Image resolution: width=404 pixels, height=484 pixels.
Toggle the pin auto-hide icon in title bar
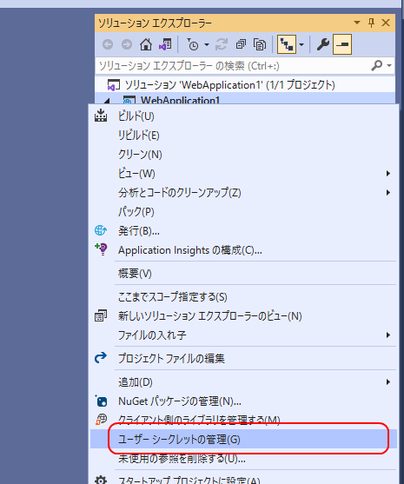[371, 23]
